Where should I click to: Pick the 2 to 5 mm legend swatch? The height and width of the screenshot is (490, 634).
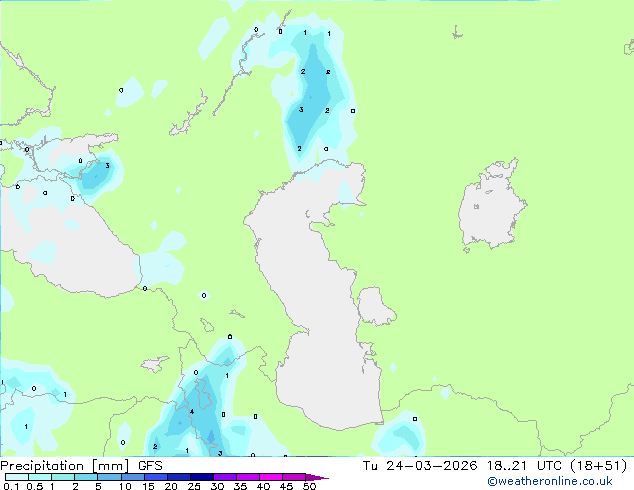86,477
